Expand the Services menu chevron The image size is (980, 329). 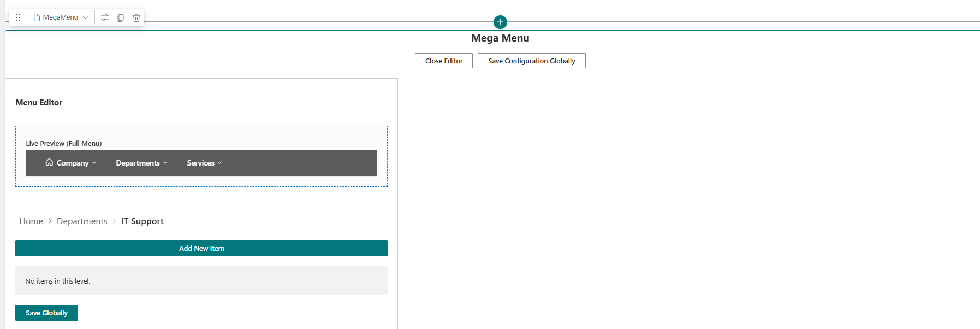(x=220, y=163)
